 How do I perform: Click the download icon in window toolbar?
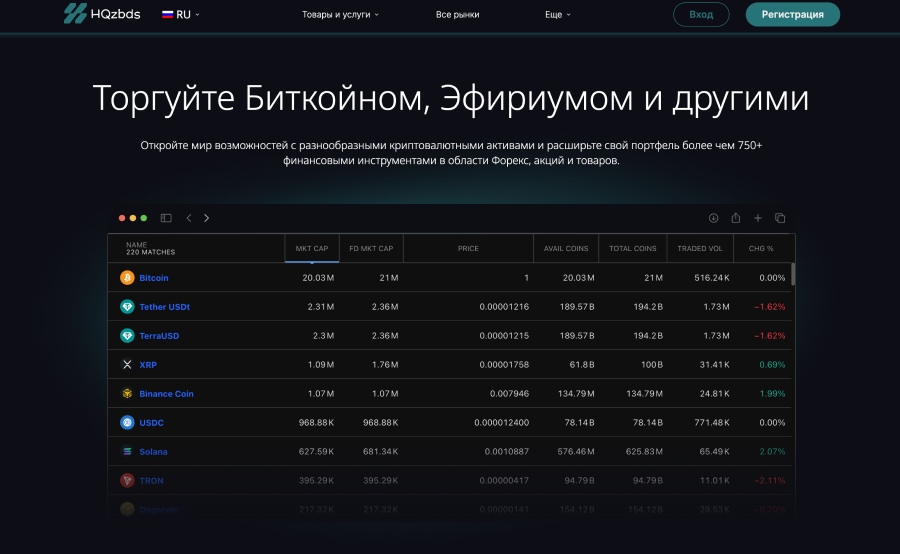[x=713, y=218]
